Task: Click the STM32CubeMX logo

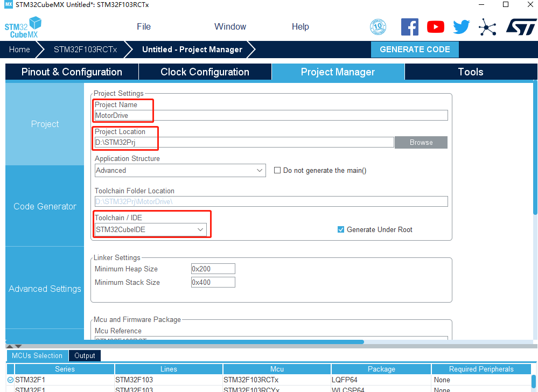Action: coord(23,27)
